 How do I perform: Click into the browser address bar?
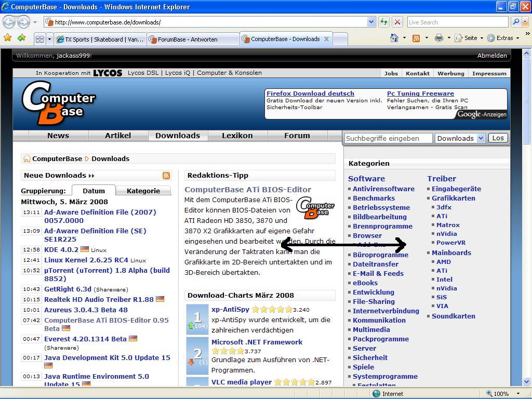[x=210, y=22]
